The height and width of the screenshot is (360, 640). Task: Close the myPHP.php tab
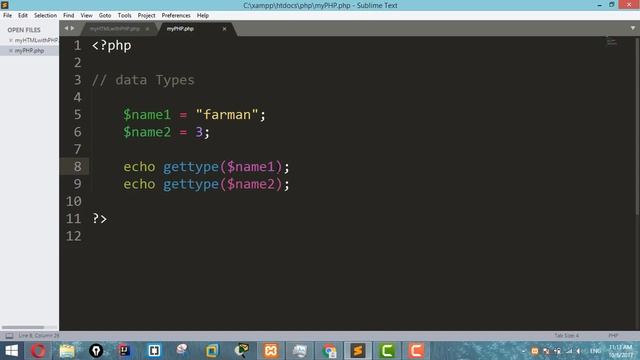pyautogui.click(x=224, y=29)
